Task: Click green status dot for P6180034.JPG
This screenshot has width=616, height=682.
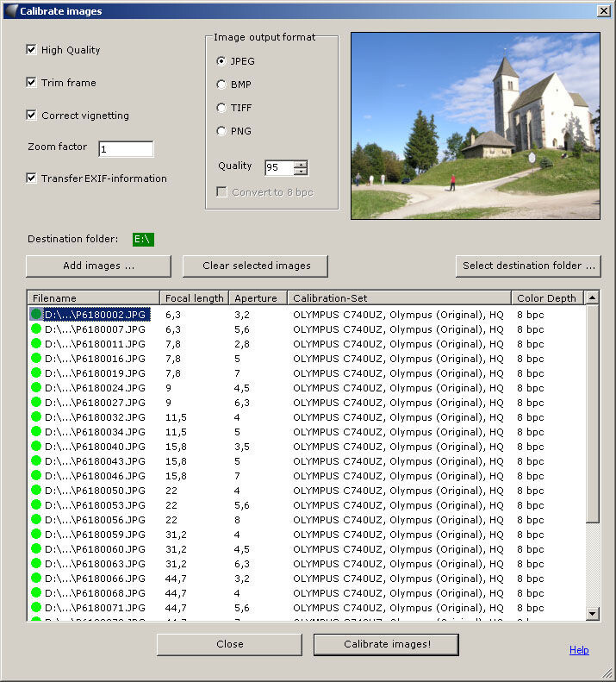Action: click(x=36, y=431)
